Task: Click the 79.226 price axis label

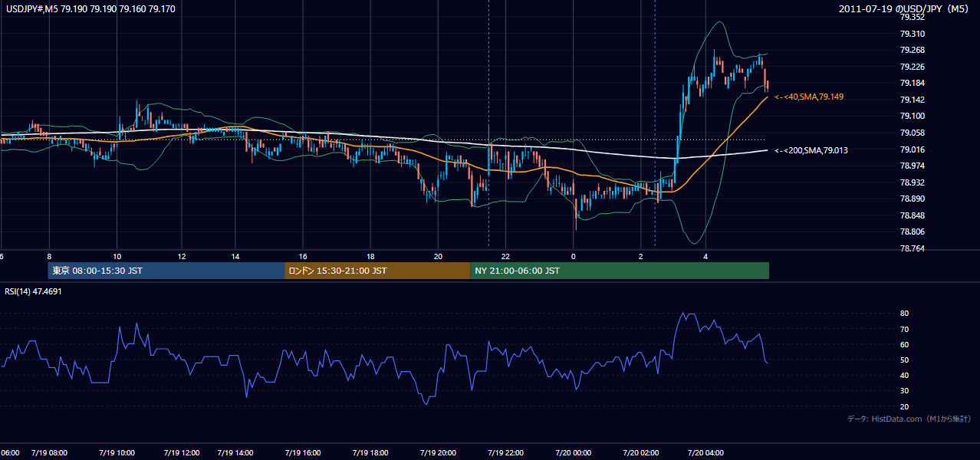Action: click(x=913, y=67)
